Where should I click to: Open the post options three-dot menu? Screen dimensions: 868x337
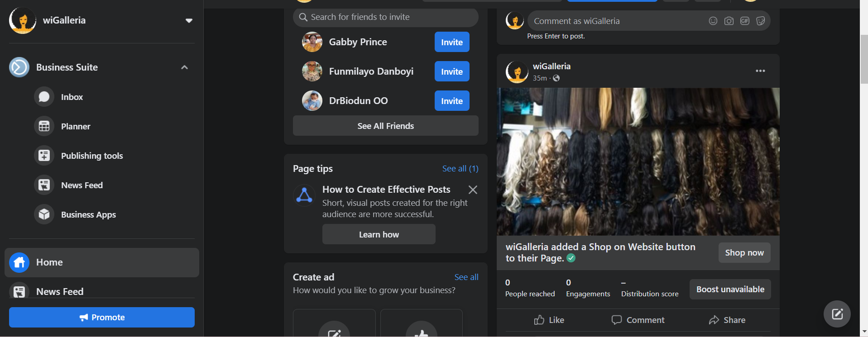760,71
